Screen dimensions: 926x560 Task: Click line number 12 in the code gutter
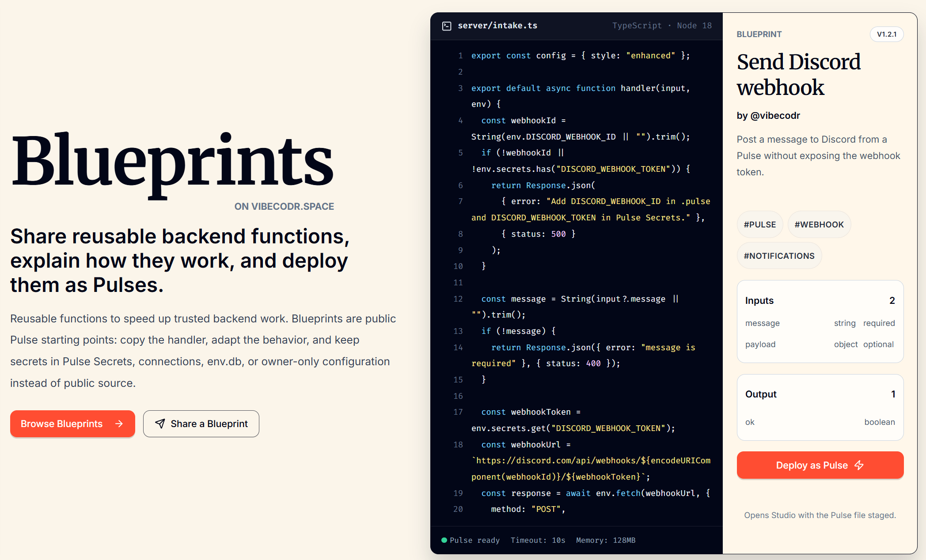458,299
